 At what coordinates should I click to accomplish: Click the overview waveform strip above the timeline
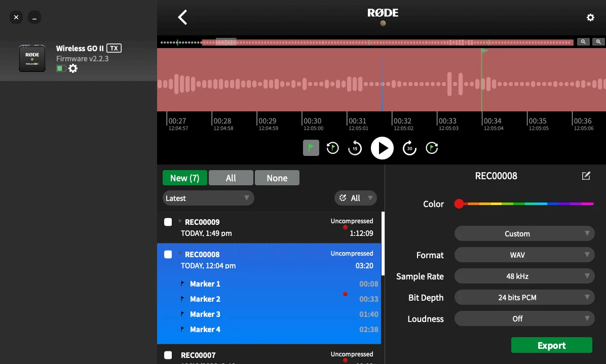point(366,42)
